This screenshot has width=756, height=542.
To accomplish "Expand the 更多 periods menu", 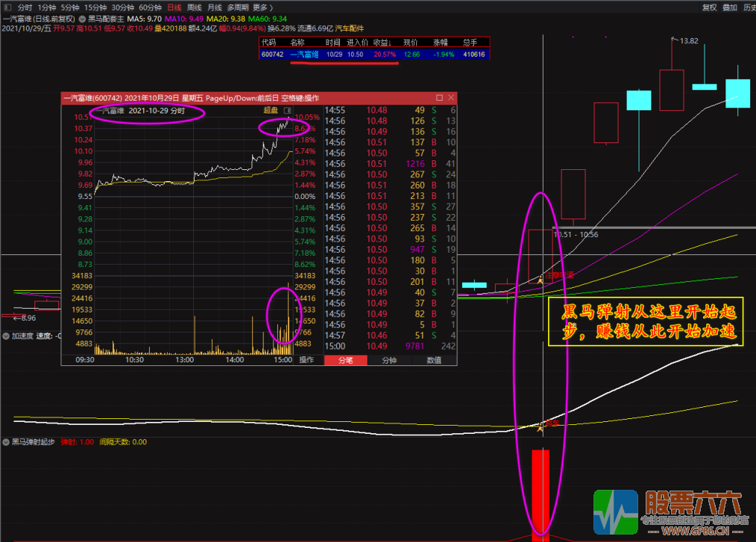I will coord(262,7).
